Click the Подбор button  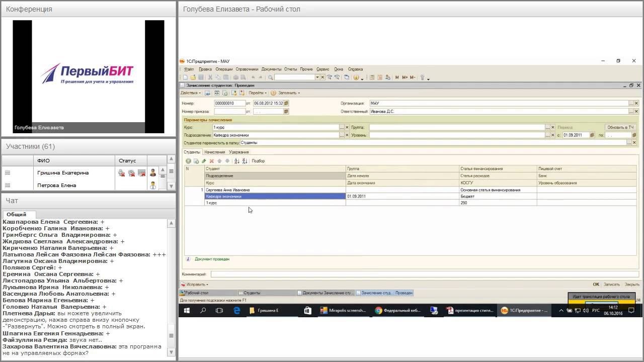(258, 161)
